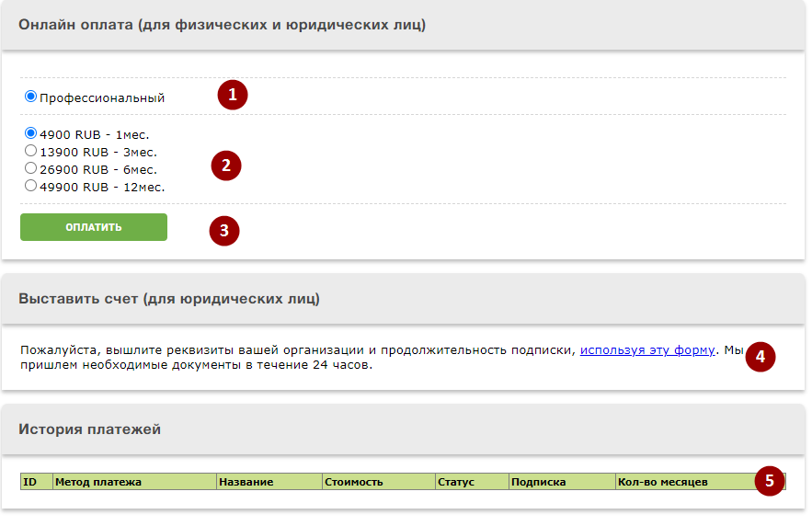Click the red number 2 marker
Image resolution: width=812 pixels, height=526 pixels.
click(x=225, y=166)
